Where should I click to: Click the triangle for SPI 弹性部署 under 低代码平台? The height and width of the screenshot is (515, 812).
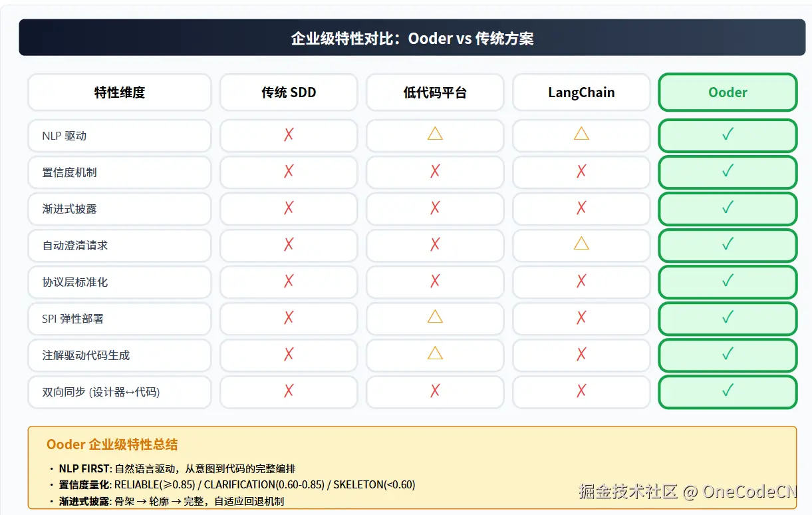(x=435, y=317)
